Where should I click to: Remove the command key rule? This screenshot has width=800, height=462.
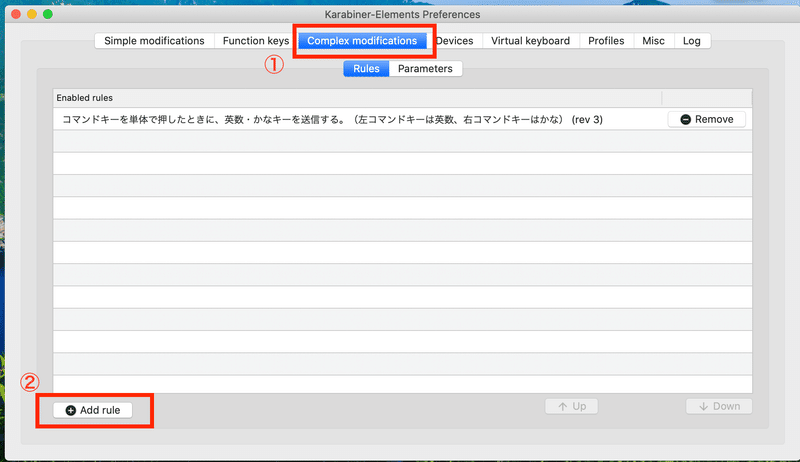click(707, 119)
